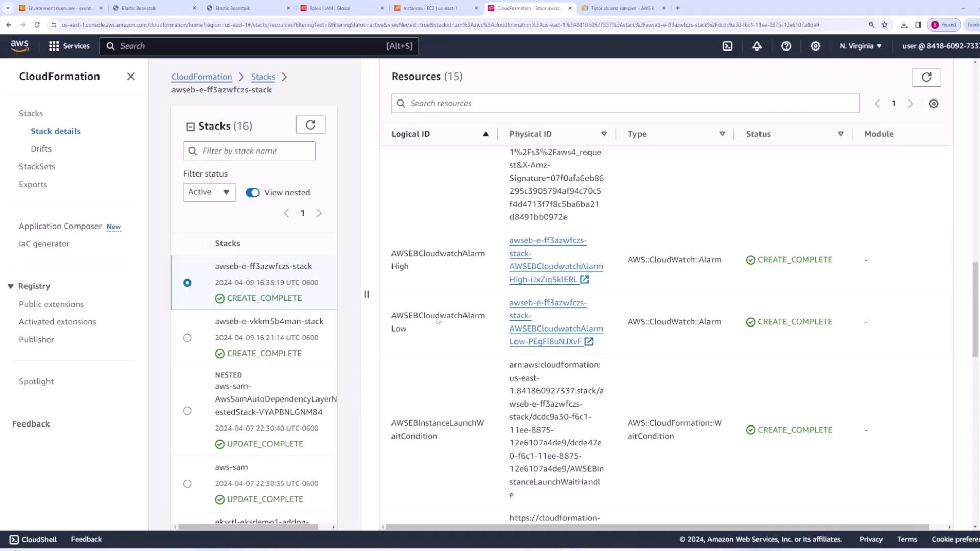This screenshot has height=551, width=980.
Task: Open CloudShell icon in top navigation bar
Action: point(727,46)
